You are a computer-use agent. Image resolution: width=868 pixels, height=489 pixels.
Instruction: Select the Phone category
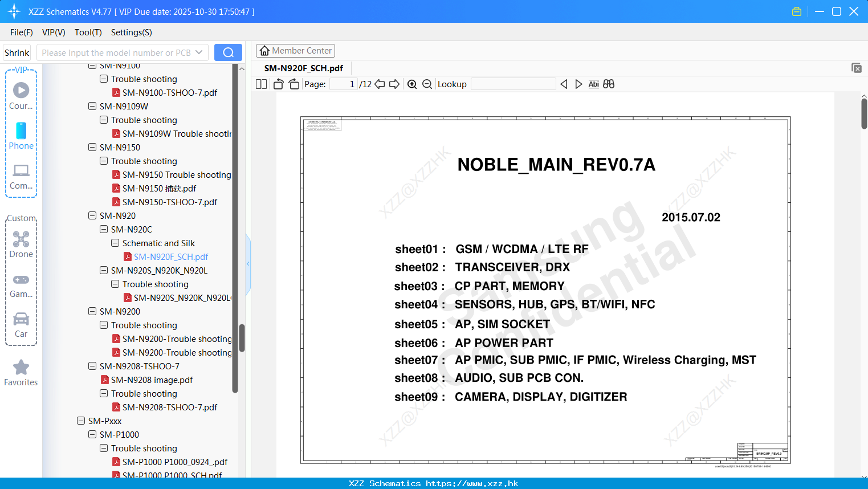(x=21, y=136)
